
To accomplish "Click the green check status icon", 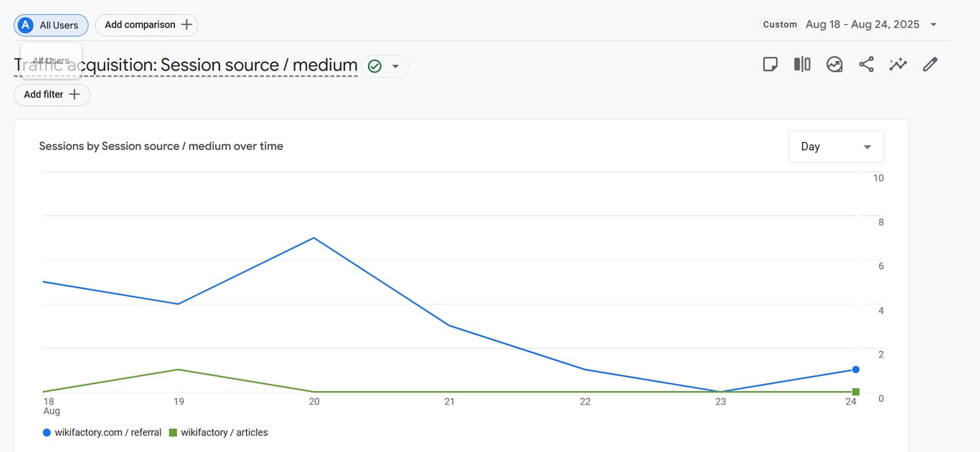I will pyautogui.click(x=374, y=66).
